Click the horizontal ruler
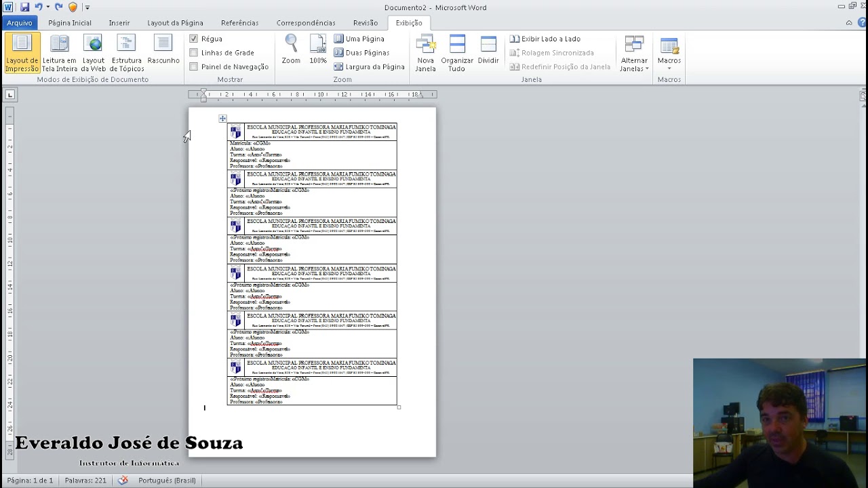The height and width of the screenshot is (488, 868). click(x=312, y=95)
